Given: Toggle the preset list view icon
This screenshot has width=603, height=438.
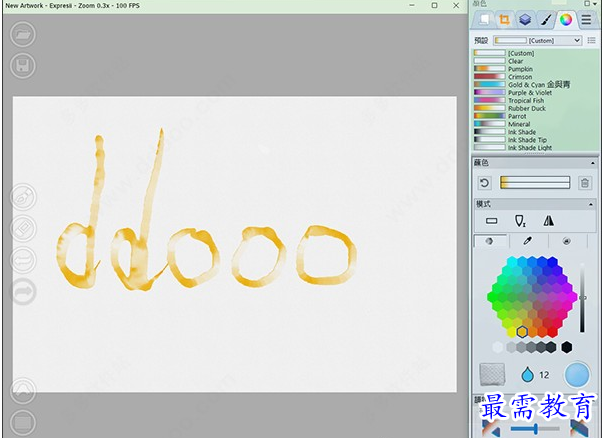Looking at the screenshot, I should 591,40.
